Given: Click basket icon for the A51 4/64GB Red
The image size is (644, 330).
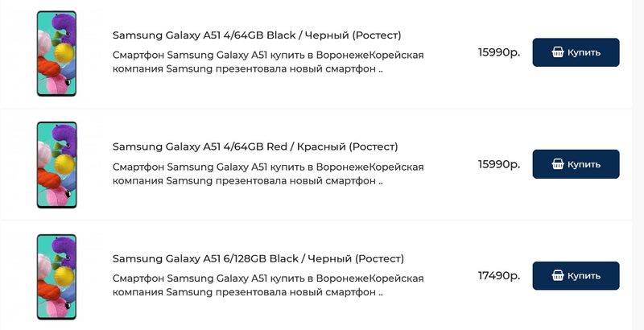Looking at the screenshot, I should coord(558,164).
